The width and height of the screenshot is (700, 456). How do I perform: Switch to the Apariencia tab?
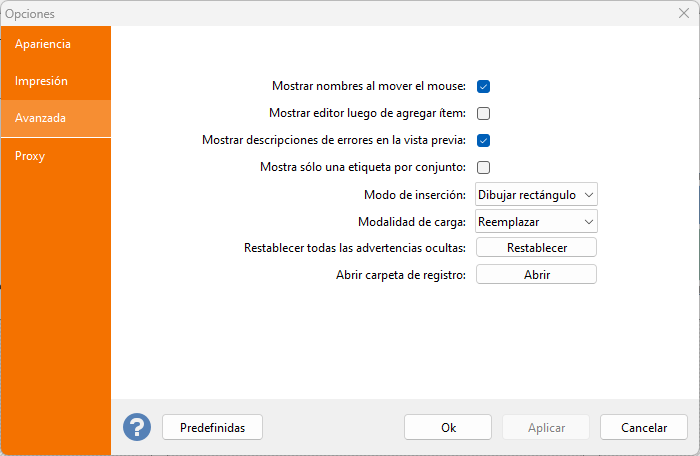tap(56, 44)
